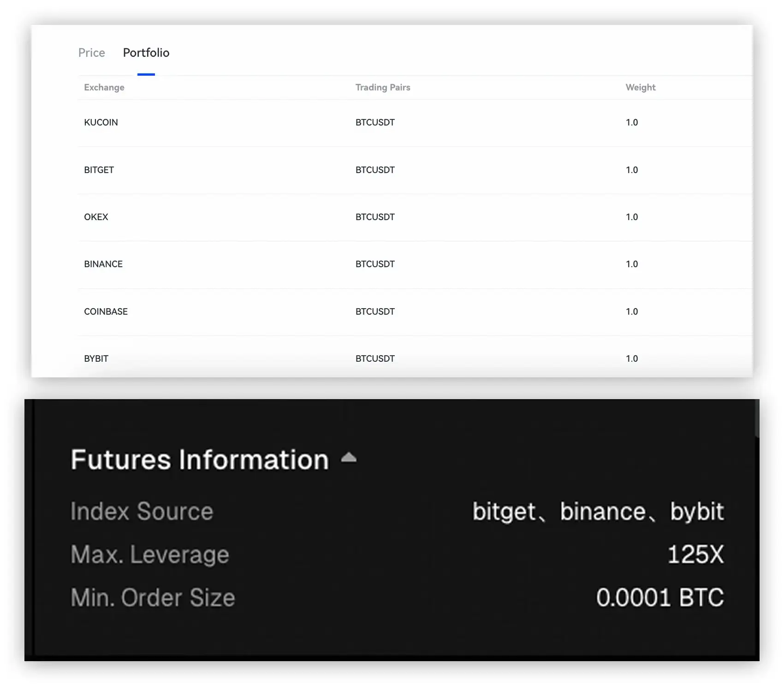Click the Index Source label
The image size is (784, 693).
coord(142,511)
